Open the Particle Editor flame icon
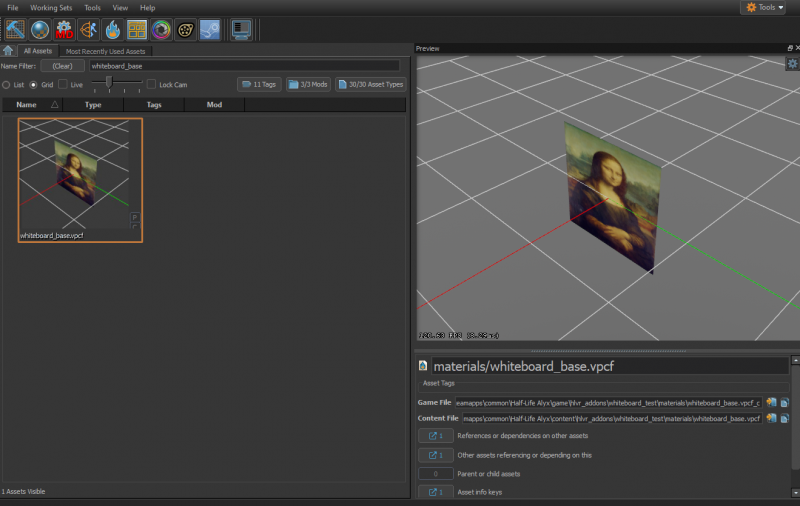This screenshot has width=800, height=506. click(x=113, y=30)
